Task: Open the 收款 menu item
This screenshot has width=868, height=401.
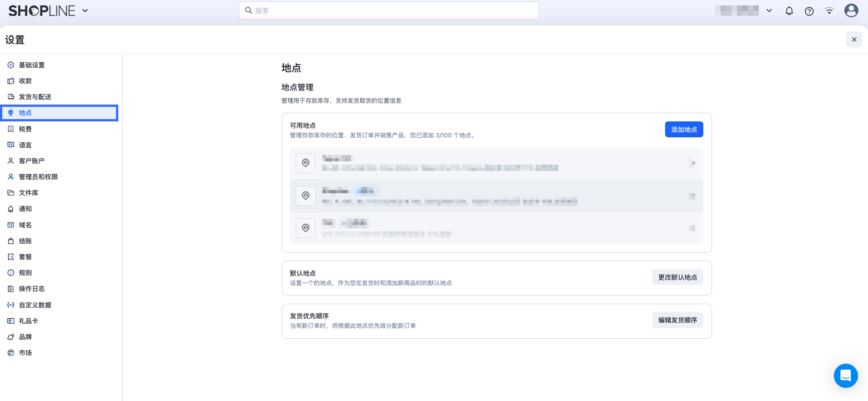Action: coord(60,81)
